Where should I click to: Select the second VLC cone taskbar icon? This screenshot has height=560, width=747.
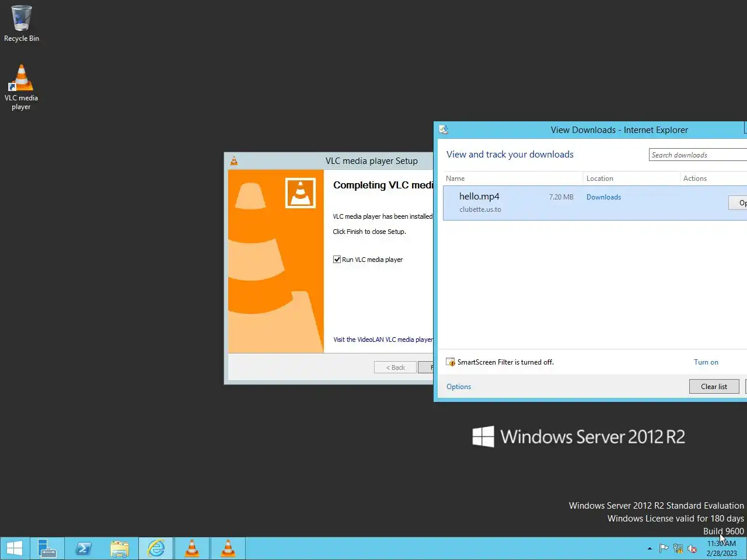228,548
